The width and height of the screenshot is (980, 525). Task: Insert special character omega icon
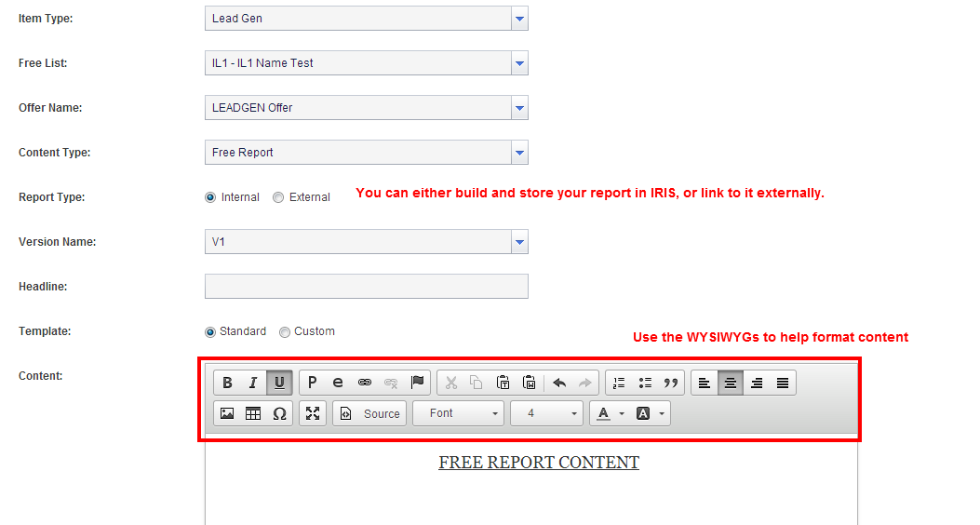(x=279, y=413)
